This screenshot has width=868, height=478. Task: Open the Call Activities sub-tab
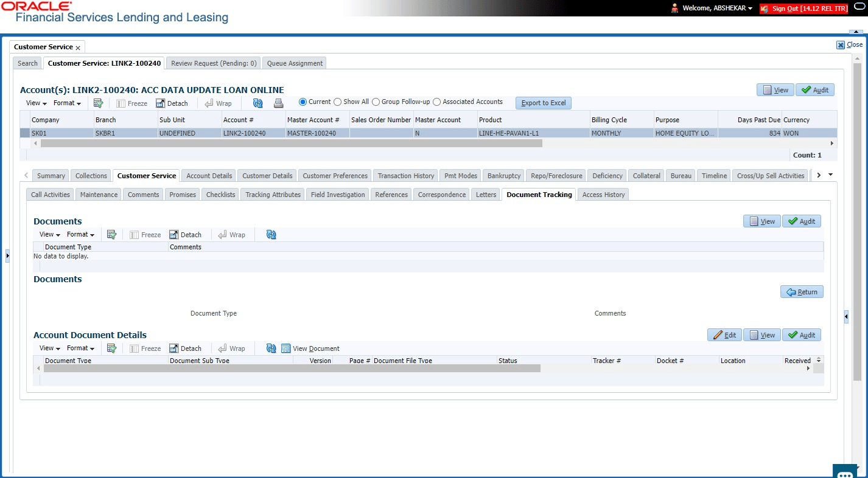(51, 195)
